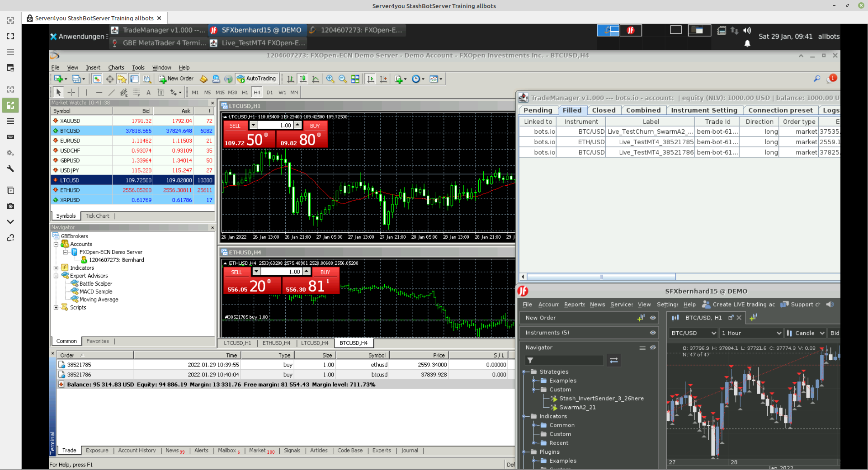The width and height of the screenshot is (868, 470).
Task: Click the Create LIVE trading account link
Action: 739,305
